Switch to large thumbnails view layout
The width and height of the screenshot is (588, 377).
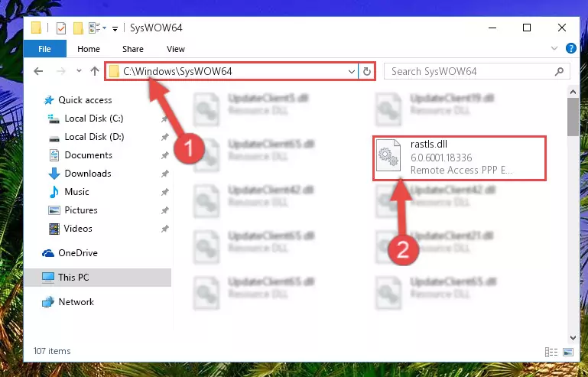568,352
